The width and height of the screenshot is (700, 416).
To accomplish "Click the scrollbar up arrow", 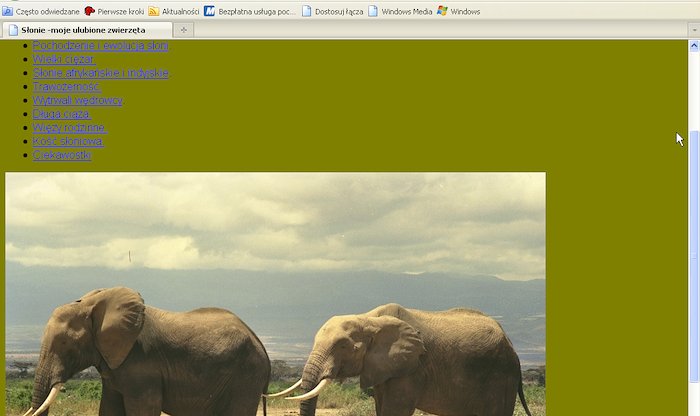I will point(694,46).
